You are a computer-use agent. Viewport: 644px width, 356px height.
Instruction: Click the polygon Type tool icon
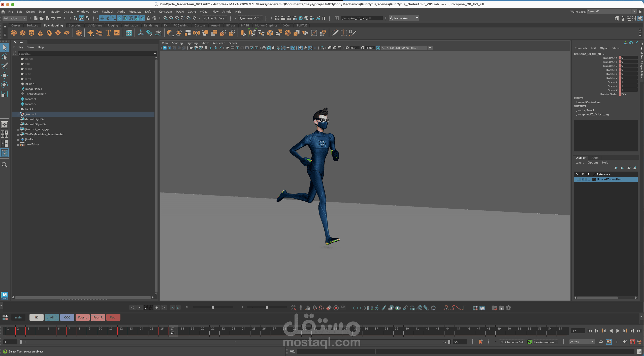pos(108,33)
